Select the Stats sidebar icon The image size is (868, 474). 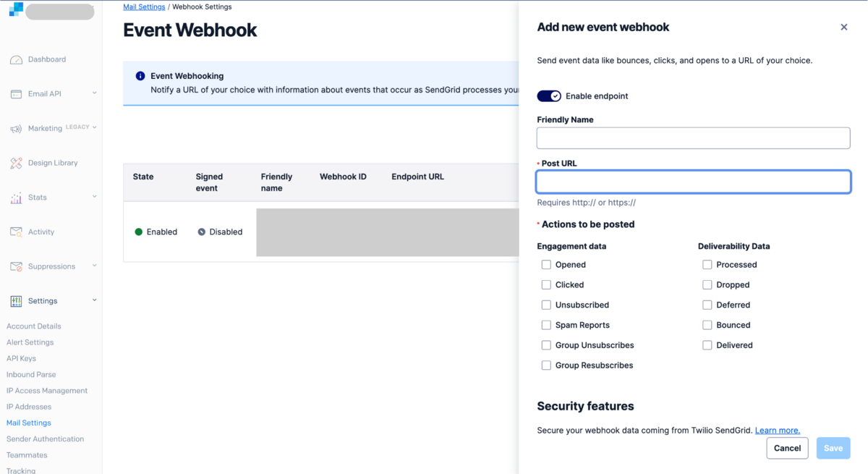click(16, 197)
